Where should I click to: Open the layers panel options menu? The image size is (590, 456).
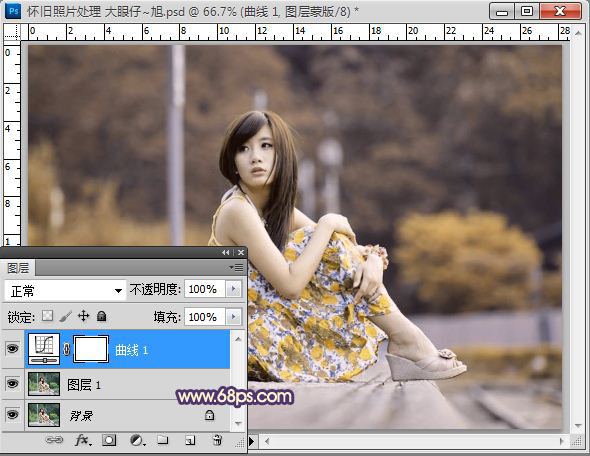pyautogui.click(x=236, y=268)
